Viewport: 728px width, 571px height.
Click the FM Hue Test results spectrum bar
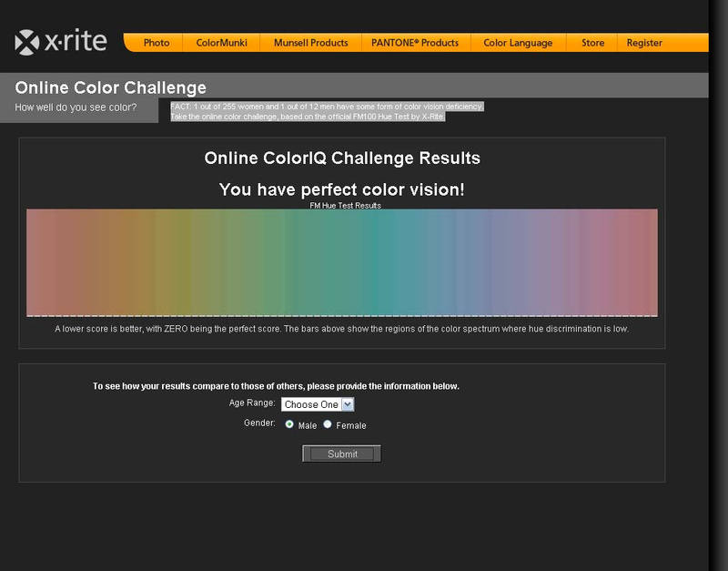click(x=342, y=262)
